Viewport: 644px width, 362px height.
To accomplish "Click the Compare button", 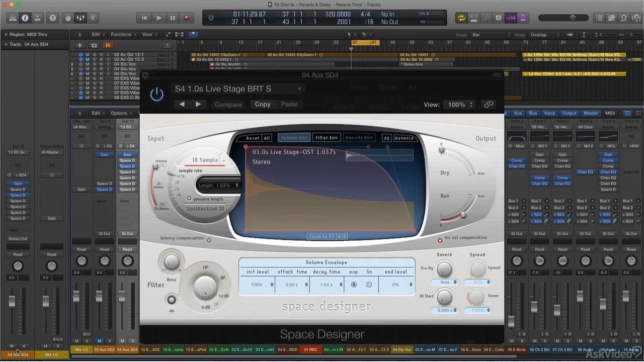I will [x=228, y=105].
